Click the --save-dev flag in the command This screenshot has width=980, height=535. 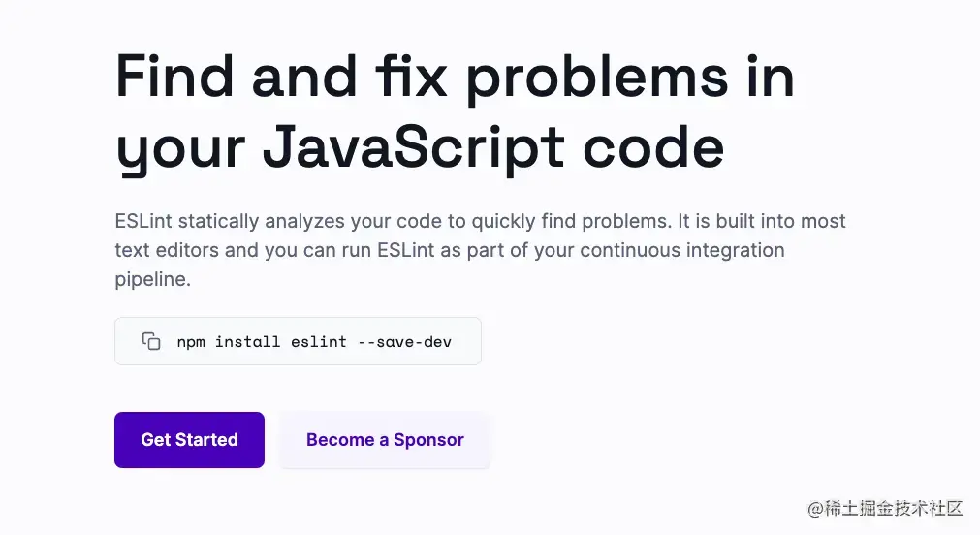[404, 341]
